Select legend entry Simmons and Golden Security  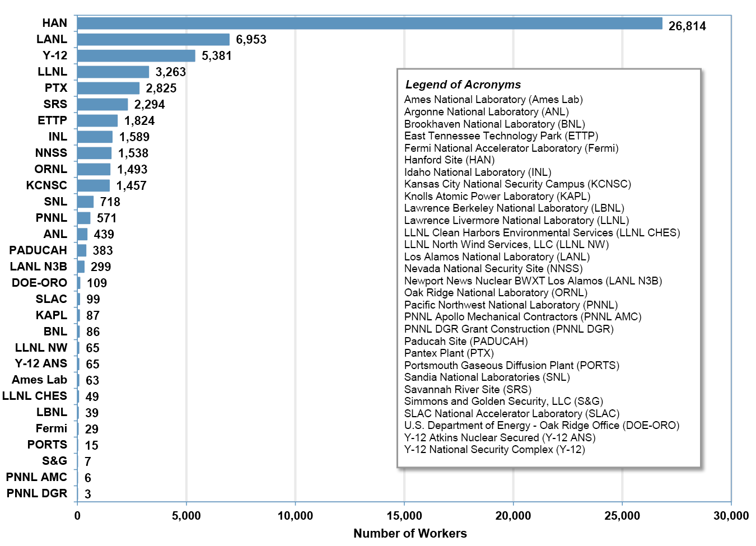tap(503, 402)
